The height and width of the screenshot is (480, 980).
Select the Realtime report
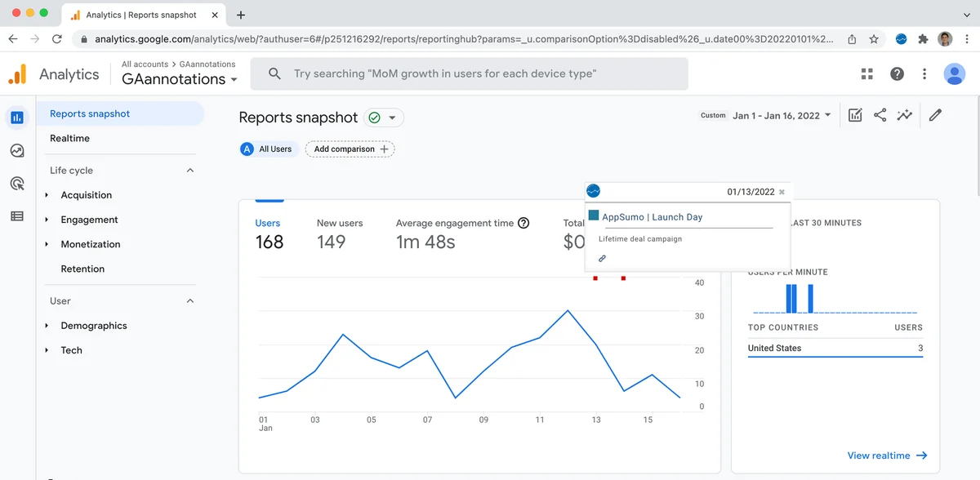[x=69, y=138]
